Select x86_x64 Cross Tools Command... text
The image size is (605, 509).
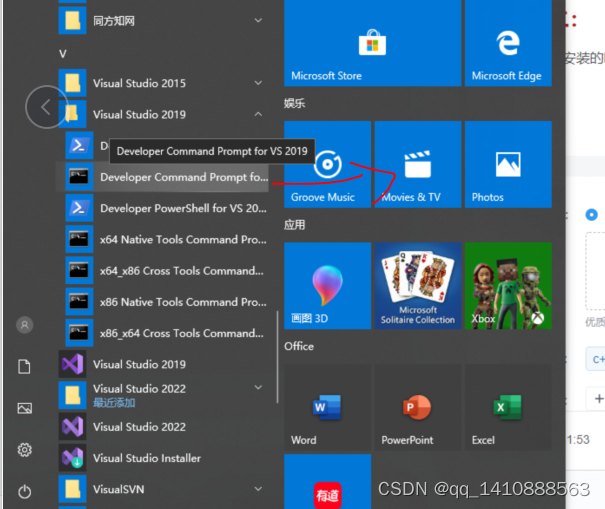pos(182,333)
